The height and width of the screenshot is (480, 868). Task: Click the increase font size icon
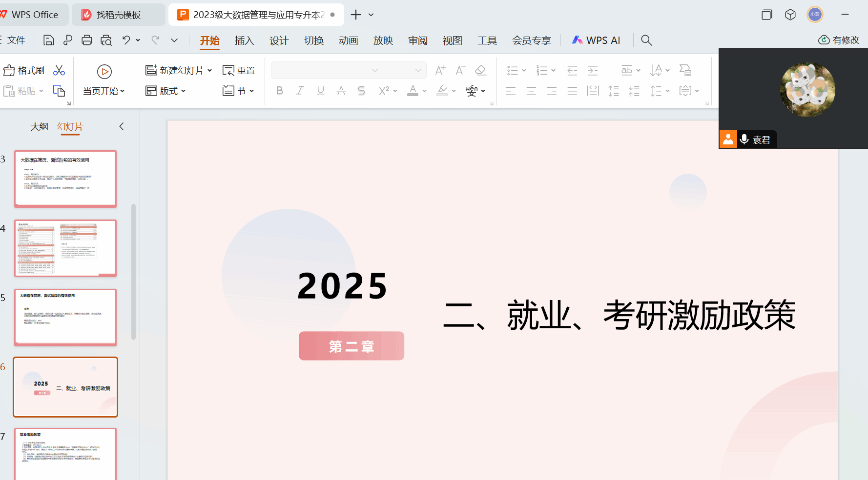tap(440, 71)
